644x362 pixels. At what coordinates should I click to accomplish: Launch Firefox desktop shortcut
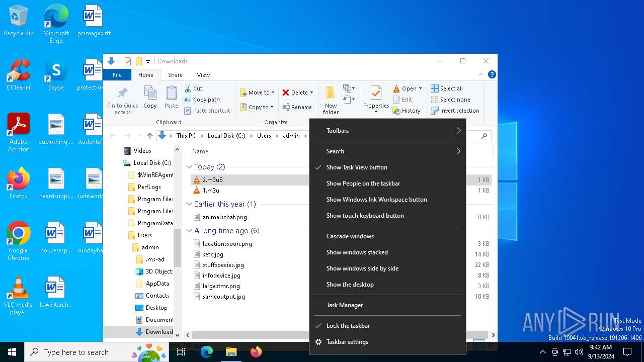19,184
